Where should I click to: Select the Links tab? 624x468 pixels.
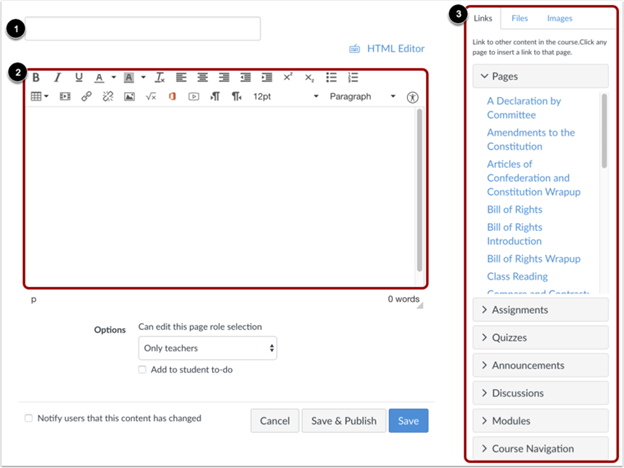[483, 18]
